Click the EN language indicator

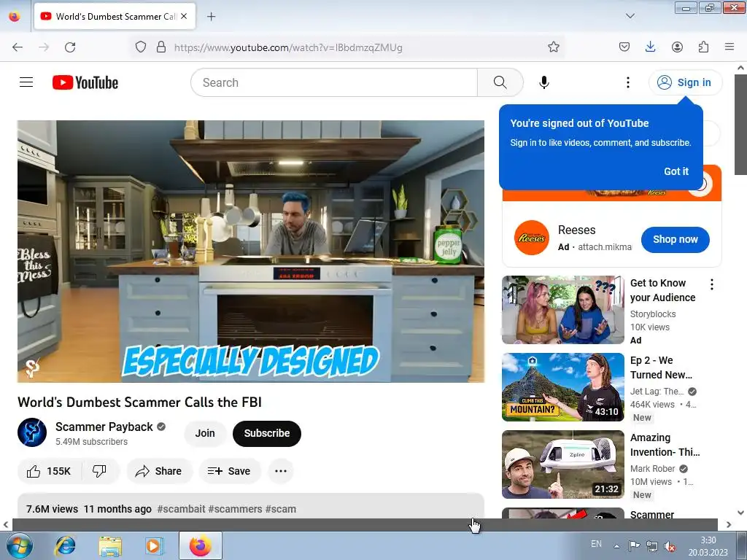coord(596,544)
